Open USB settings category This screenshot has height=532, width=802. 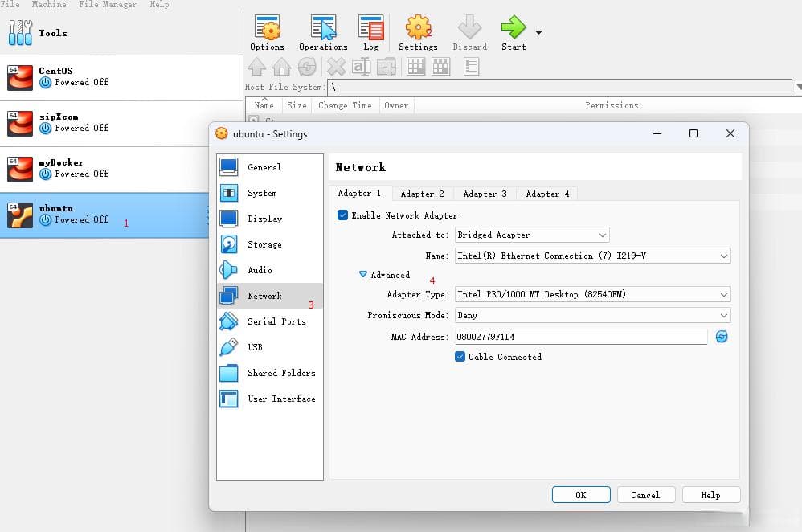coord(270,347)
